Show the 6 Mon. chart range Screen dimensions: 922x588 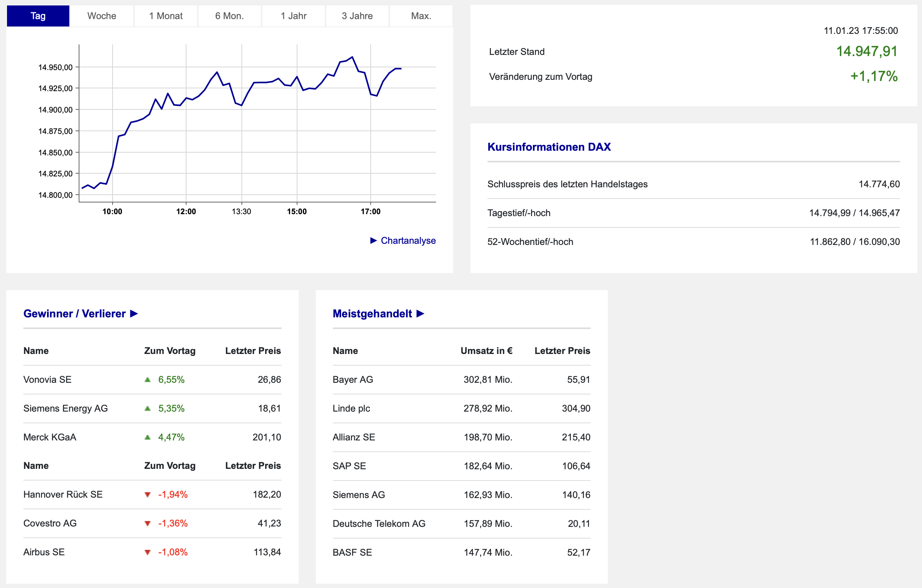[229, 16]
